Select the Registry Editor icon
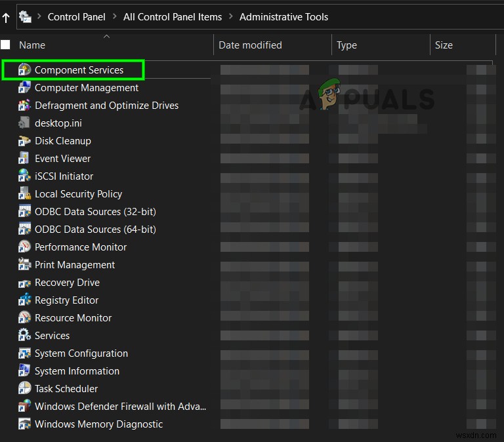 (x=24, y=300)
